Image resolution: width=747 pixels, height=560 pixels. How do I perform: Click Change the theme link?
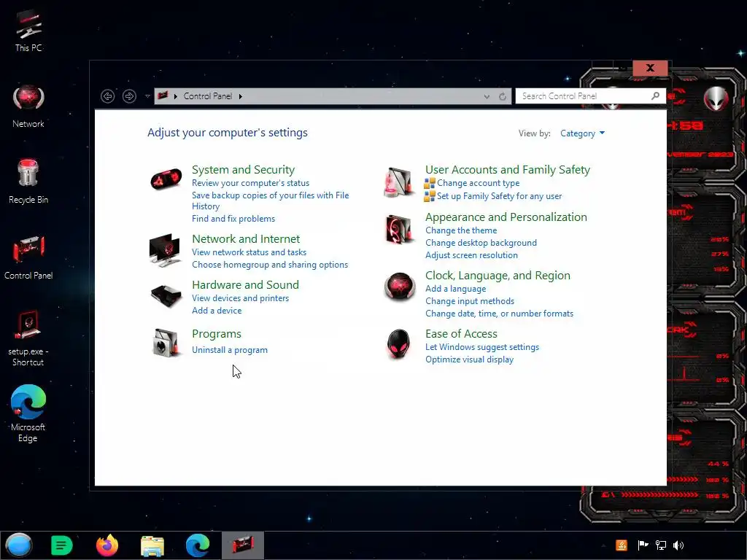[461, 230]
